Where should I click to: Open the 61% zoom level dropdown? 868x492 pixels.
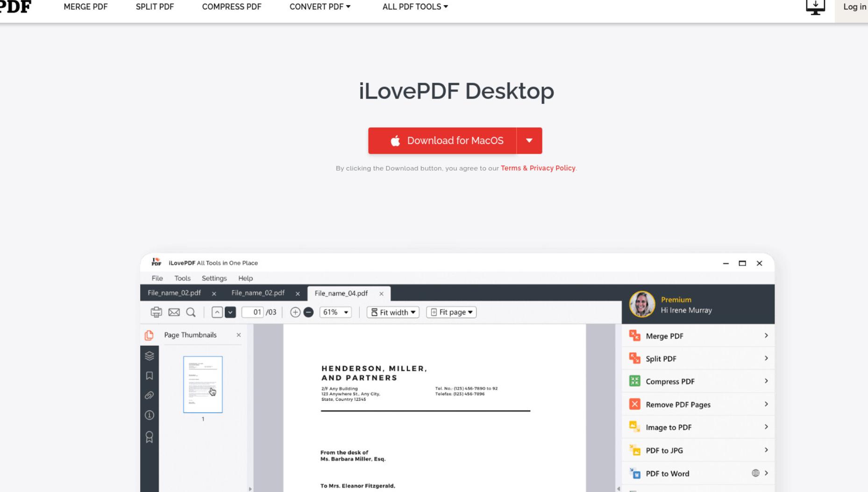click(335, 312)
